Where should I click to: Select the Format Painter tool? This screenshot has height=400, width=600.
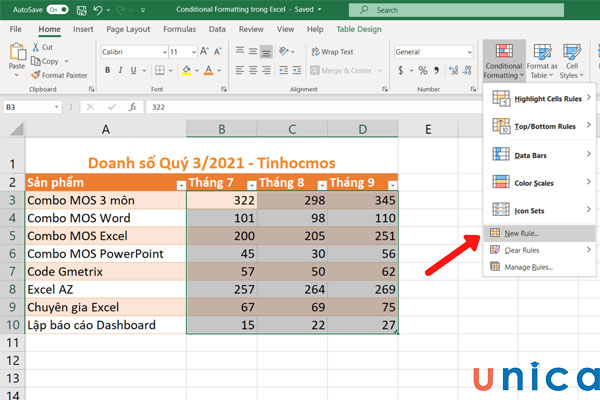coord(61,74)
